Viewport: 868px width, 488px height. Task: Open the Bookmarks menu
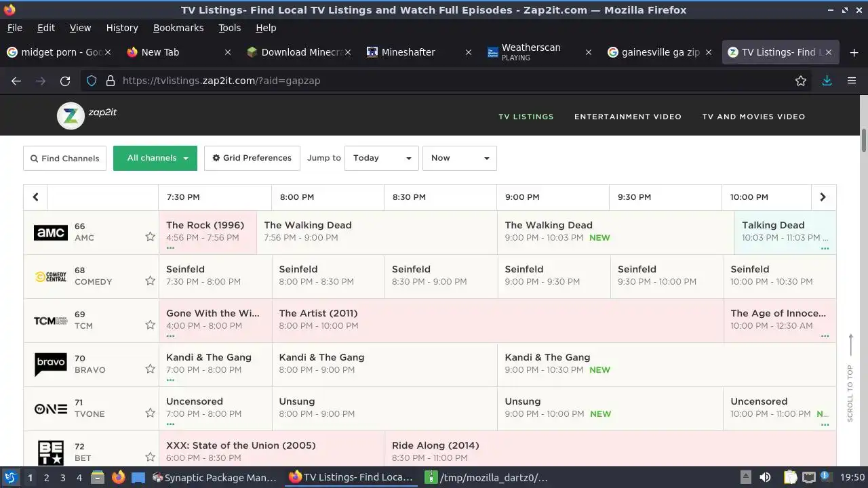click(178, 28)
